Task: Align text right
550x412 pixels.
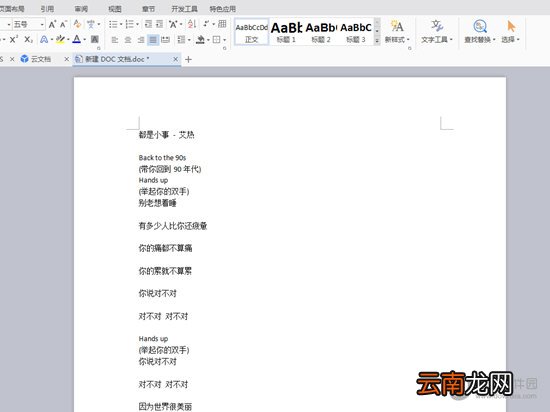Action: 141,40
